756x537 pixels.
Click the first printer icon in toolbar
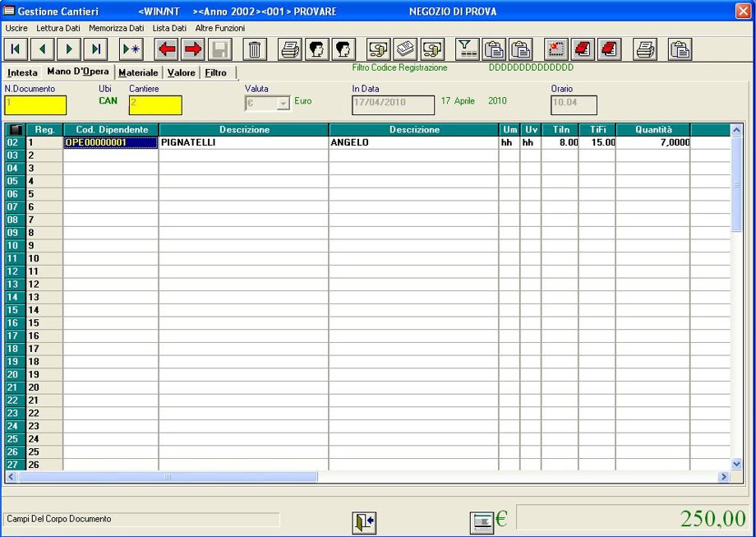click(290, 49)
